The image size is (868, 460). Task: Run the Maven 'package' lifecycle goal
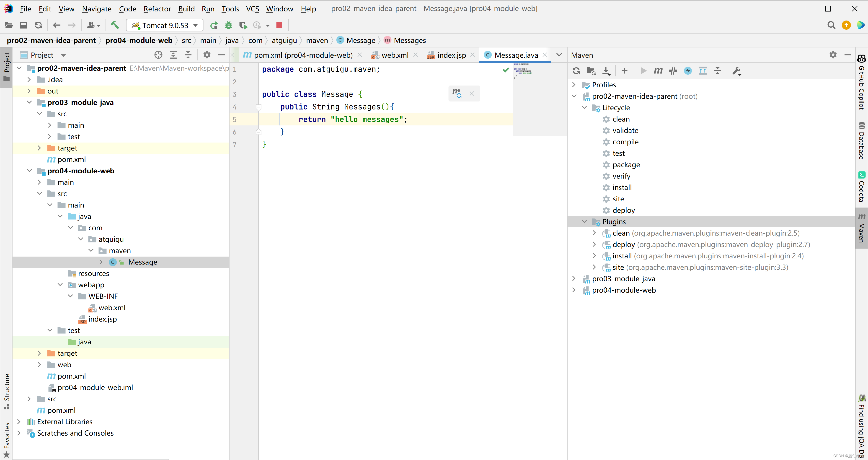[x=626, y=165]
